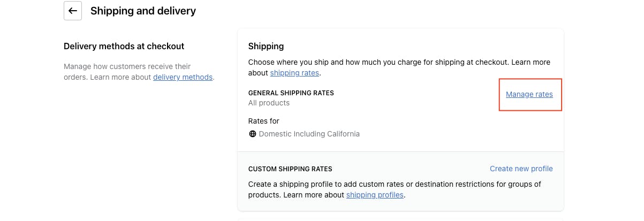Image resolution: width=644 pixels, height=221 pixels.
Task: Open the delivery methods help link
Action: [183, 77]
